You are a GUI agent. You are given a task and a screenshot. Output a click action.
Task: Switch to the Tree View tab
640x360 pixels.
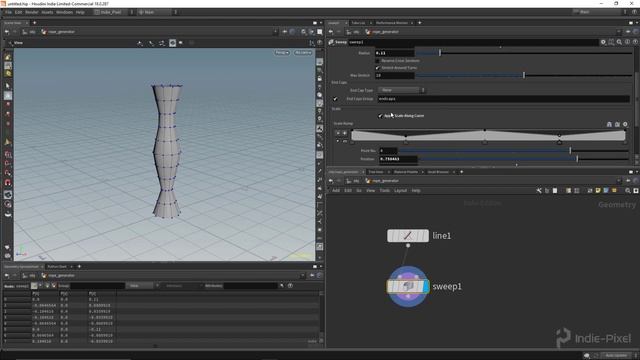click(376, 172)
